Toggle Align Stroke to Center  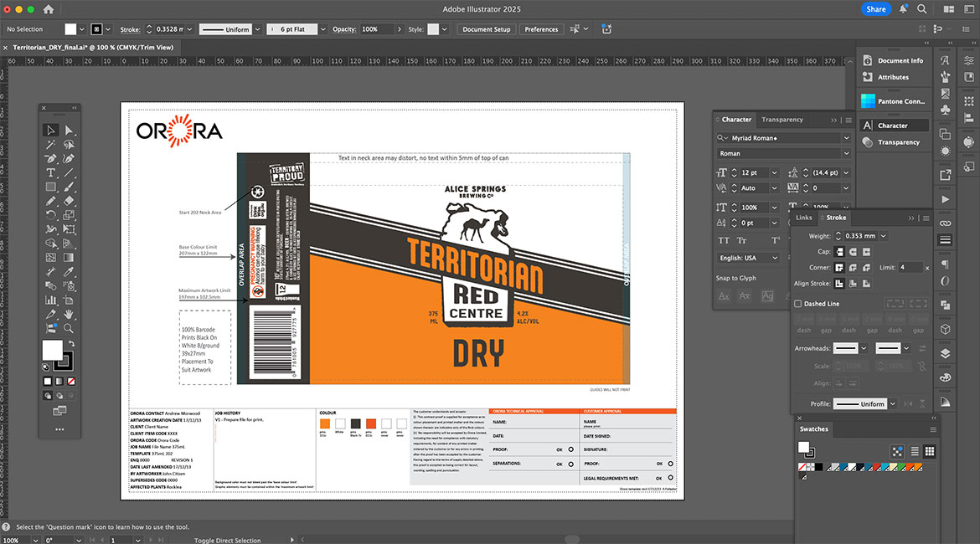(x=840, y=284)
